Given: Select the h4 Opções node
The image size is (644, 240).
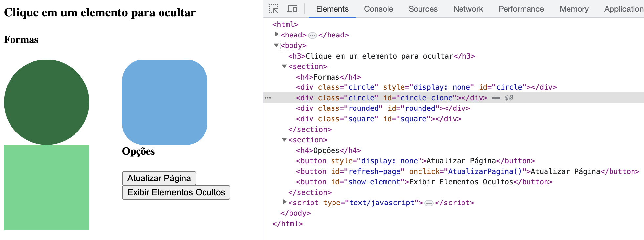Looking at the screenshot, I should pos(329,150).
